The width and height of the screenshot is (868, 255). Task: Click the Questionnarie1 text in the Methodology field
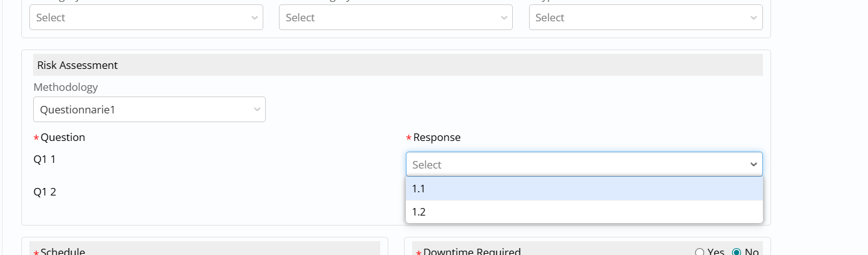(78, 110)
